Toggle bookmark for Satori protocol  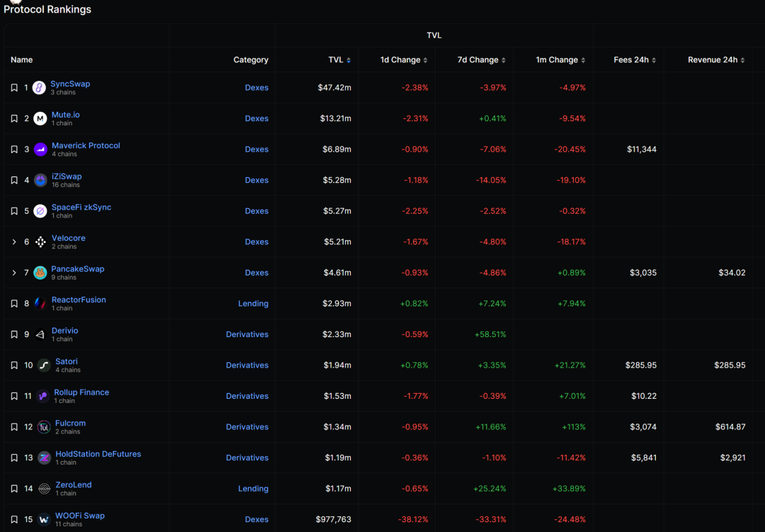[14, 366]
